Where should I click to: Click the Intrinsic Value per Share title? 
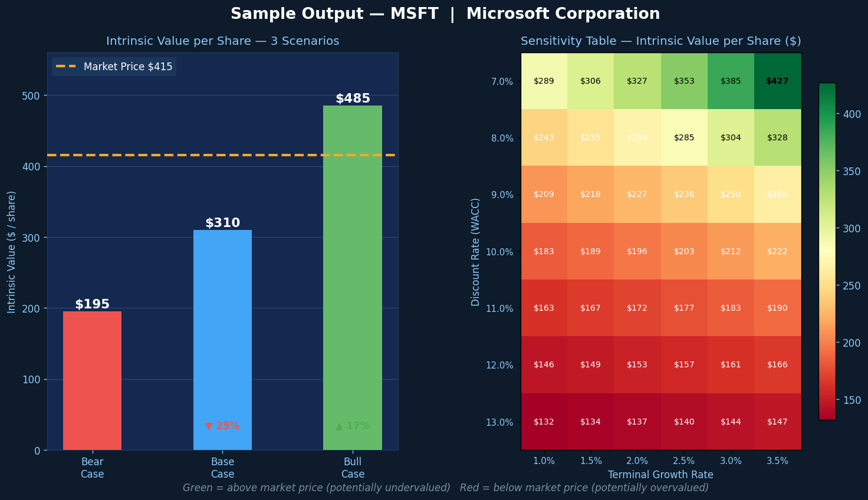click(222, 41)
